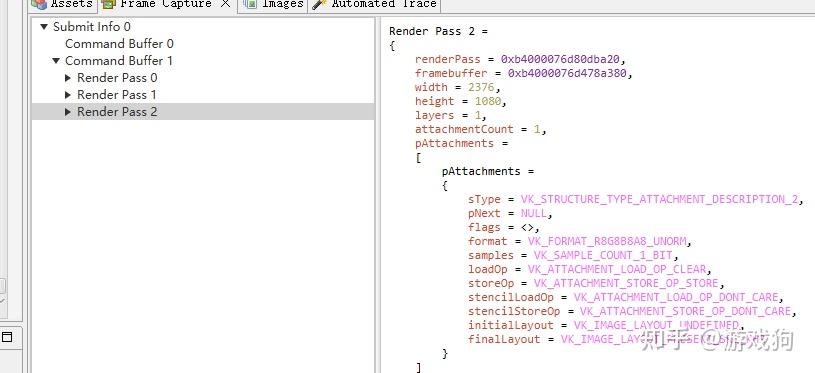Collapse the Command Buffer 1 node
The width and height of the screenshot is (815, 373).
tap(56, 61)
